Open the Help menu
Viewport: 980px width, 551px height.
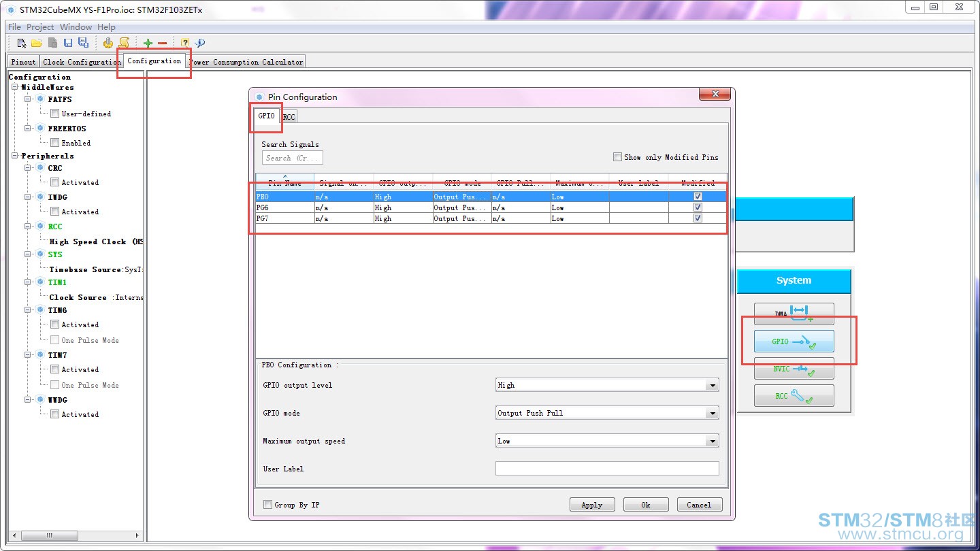coord(106,27)
